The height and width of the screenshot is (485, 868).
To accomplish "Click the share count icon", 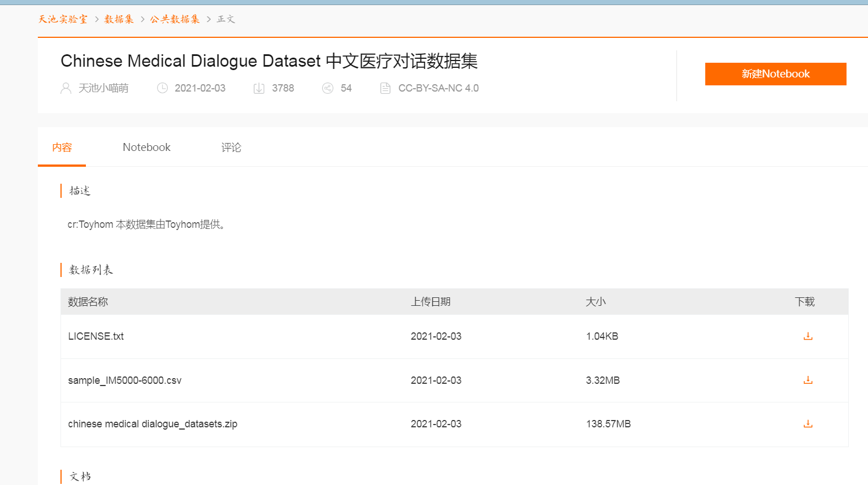I will click(328, 88).
